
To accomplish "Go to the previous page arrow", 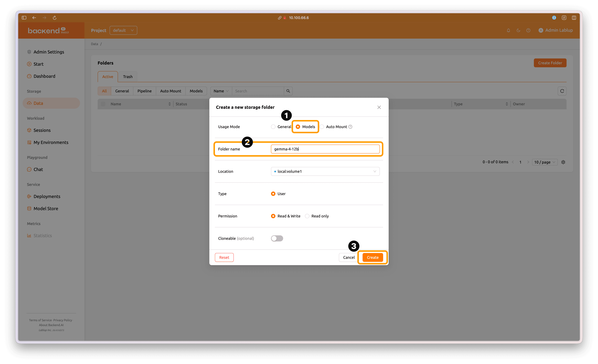I will 513,162.
